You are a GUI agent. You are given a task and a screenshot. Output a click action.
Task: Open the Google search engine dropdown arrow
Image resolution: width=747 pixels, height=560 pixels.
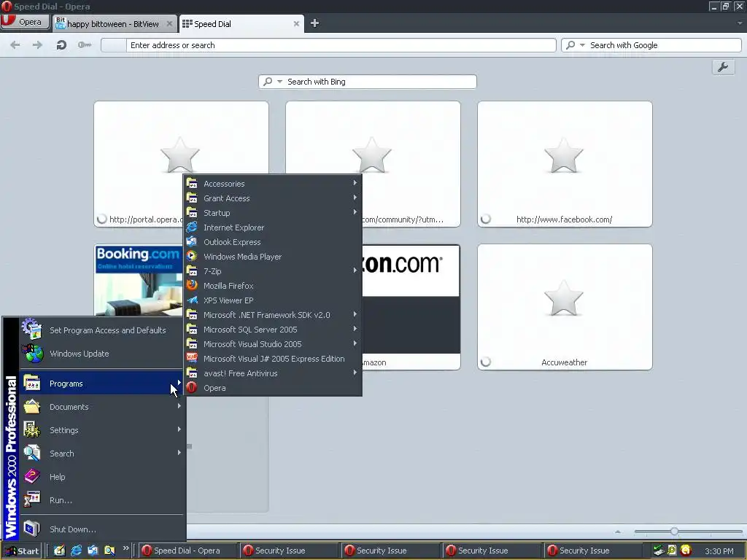coord(582,45)
